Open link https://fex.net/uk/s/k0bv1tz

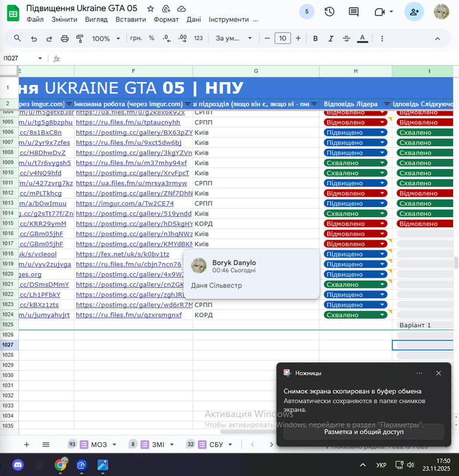(122, 254)
